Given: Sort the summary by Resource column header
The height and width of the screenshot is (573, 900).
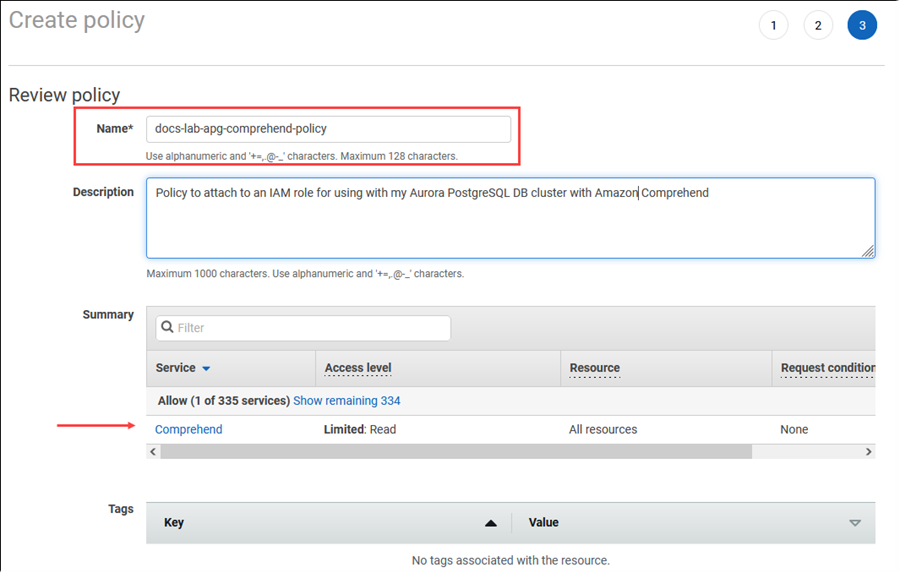Looking at the screenshot, I should click(595, 368).
